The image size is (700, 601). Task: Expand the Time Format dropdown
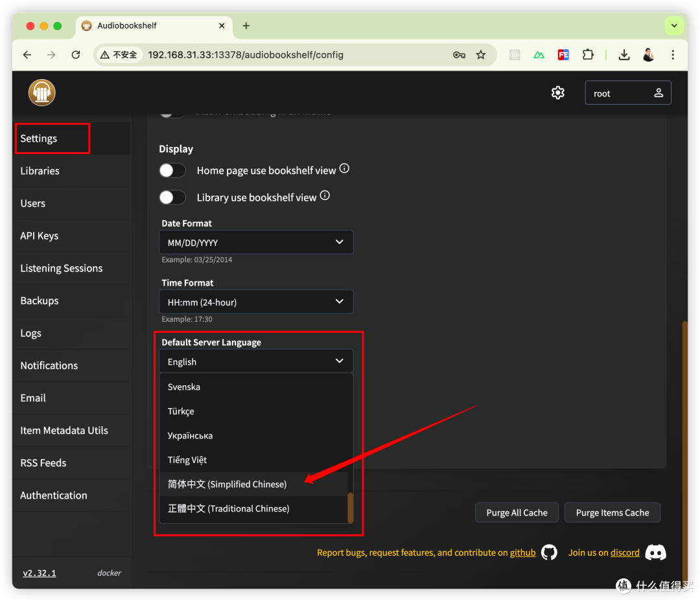point(256,302)
